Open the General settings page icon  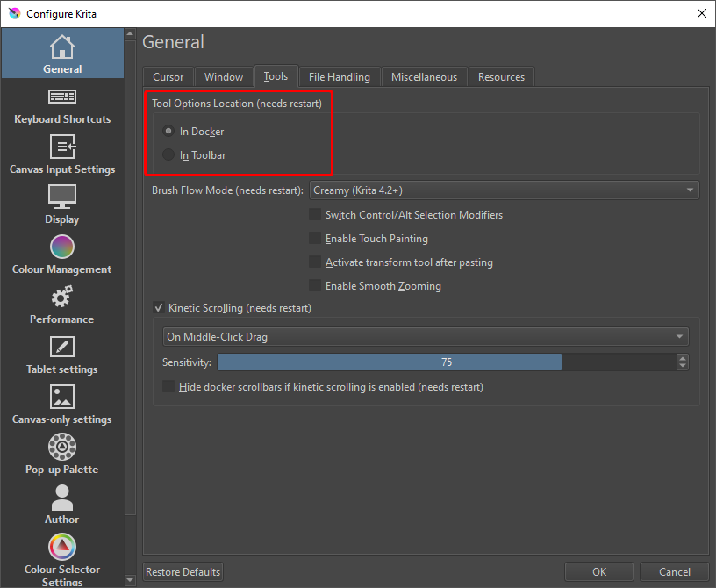(x=62, y=47)
